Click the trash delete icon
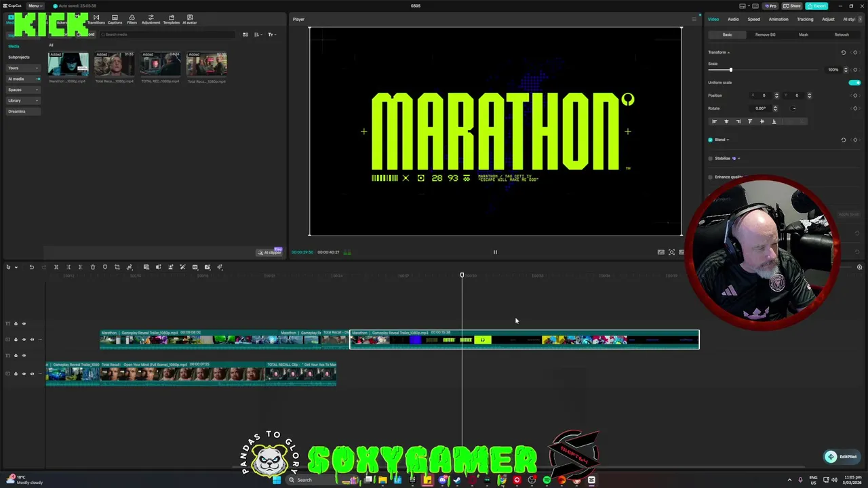868x488 pixels. click(93, 267)
